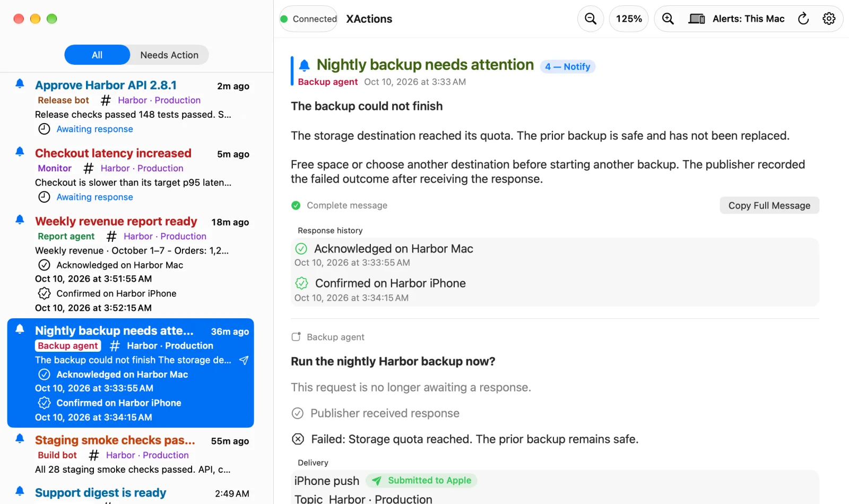Click the bell icon beside Support digest is ready
The image size is (849, 504).
pyautogui.click(x=20, y=491)
